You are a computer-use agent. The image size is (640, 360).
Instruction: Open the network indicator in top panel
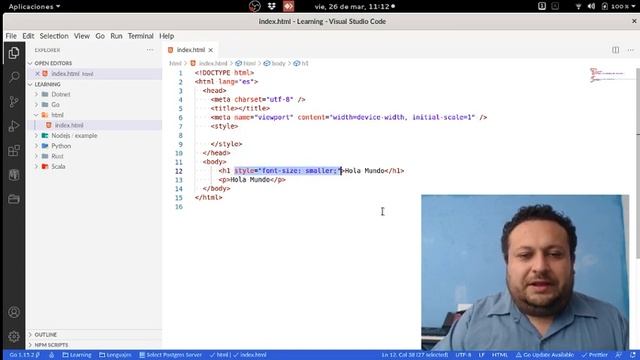click(x=578, y=6)
